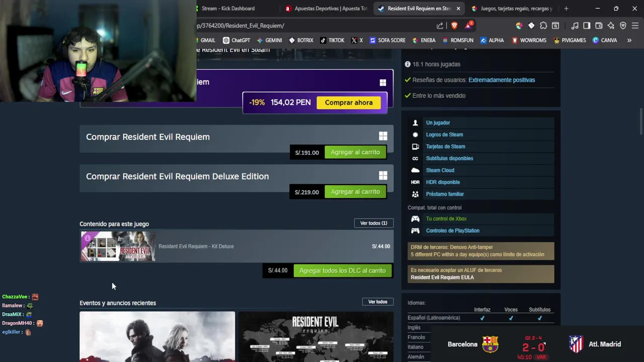Switch to Apuestas Deportivas tab
644x362 pixels.
point(327,9)
